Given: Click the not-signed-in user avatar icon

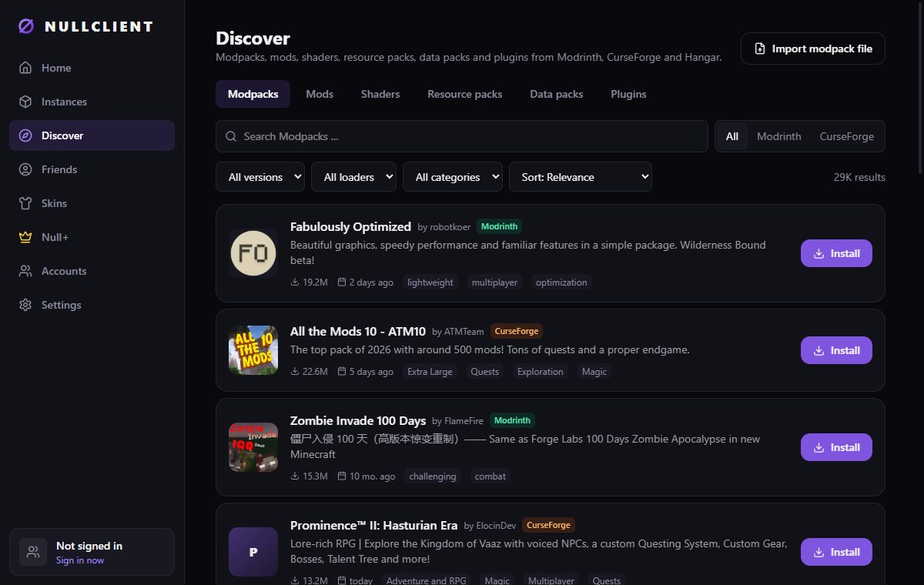Looking at the screenshot, I should coord(33,552).
